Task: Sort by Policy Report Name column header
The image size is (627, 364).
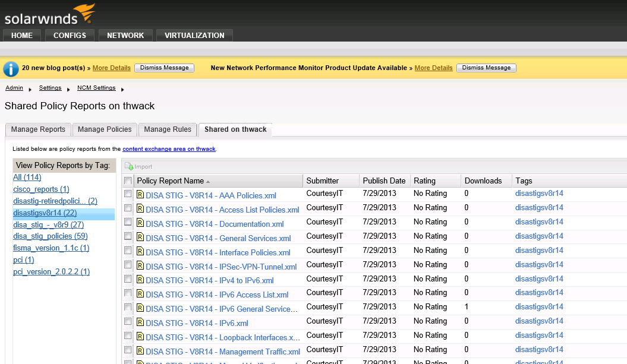Action: click(169, 181)
